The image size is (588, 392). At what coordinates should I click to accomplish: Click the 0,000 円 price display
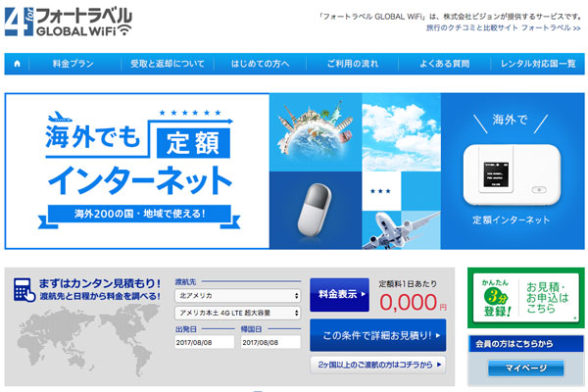tap(413, 303)
